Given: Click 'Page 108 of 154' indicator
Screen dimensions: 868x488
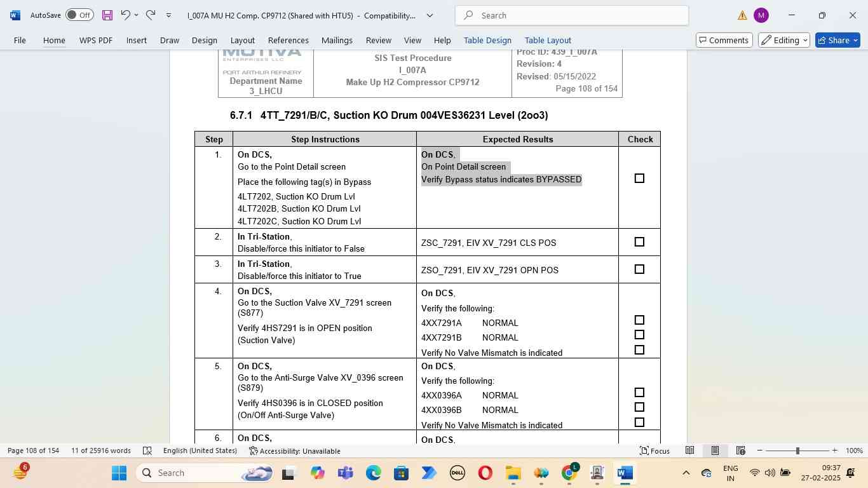Looking at the screenshot, I should click(x=33, y=451).
